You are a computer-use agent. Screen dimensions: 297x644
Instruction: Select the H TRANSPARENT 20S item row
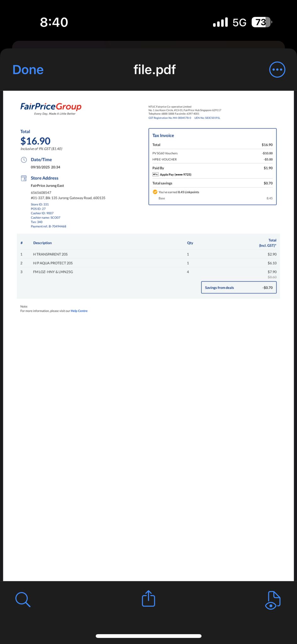click(x=148, y=254)
